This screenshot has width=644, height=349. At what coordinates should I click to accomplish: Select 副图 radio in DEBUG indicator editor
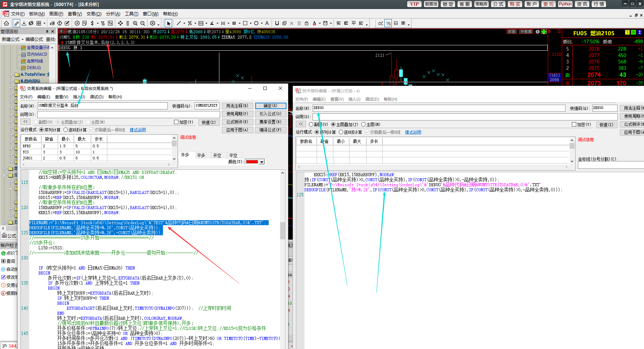point(311,124)
